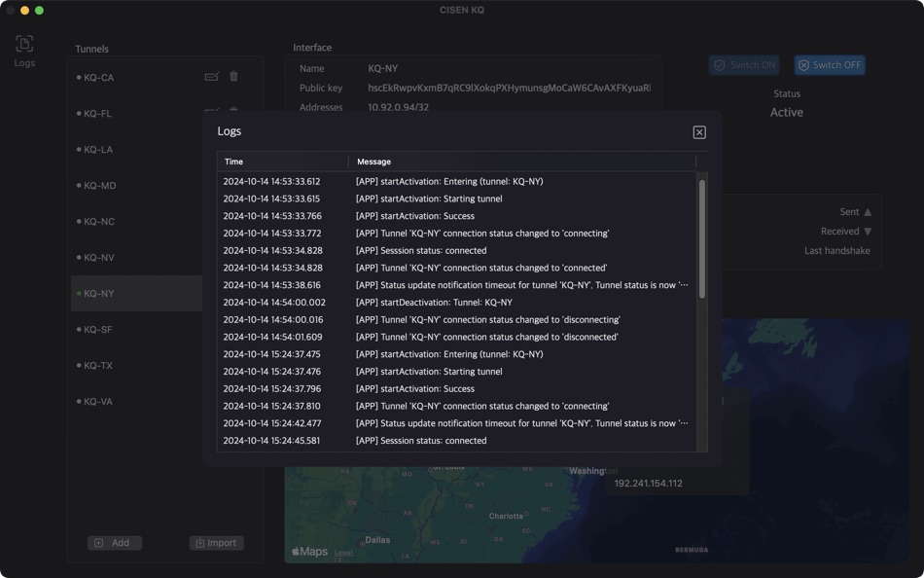The image size is (924, 578).
Task: Click the macOS yellow minimize button
Action: 24,10
